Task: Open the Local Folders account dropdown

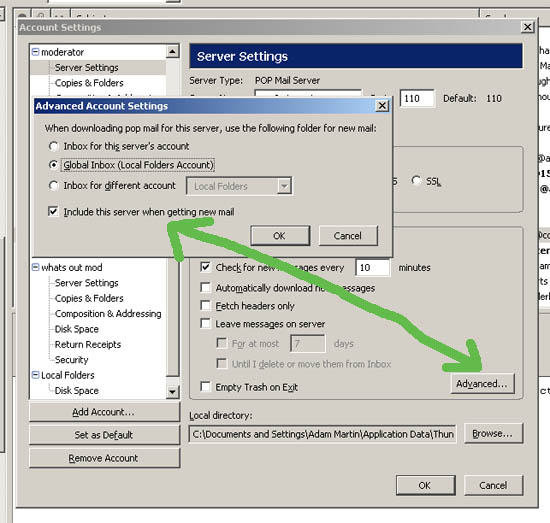Action: click(x=284, y=186)
